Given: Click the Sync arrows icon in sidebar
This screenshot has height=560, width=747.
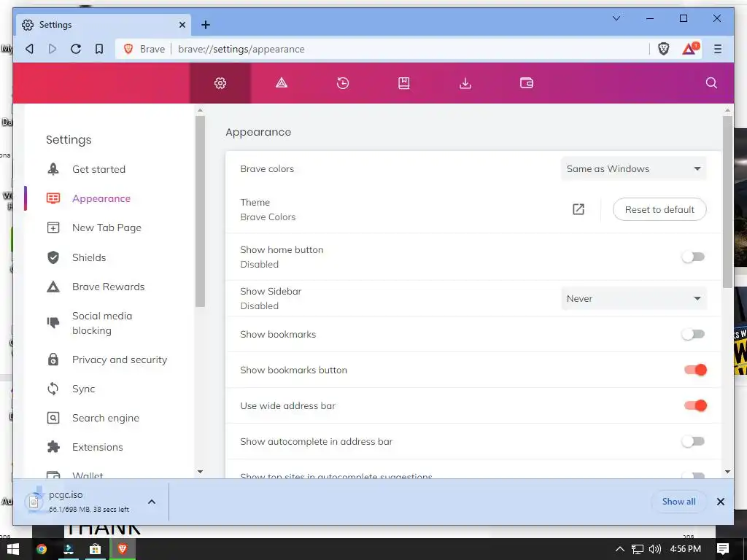Looking at the screenshot, I should pyautogui.click(x=53, y=389).
